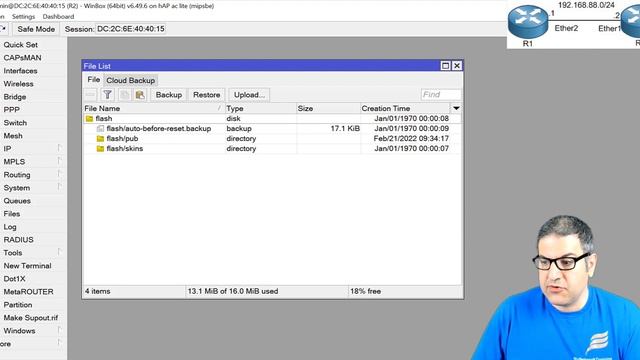Select the flash disk folder icon
This screenshot has height=360, width=640.
[89, 118]
